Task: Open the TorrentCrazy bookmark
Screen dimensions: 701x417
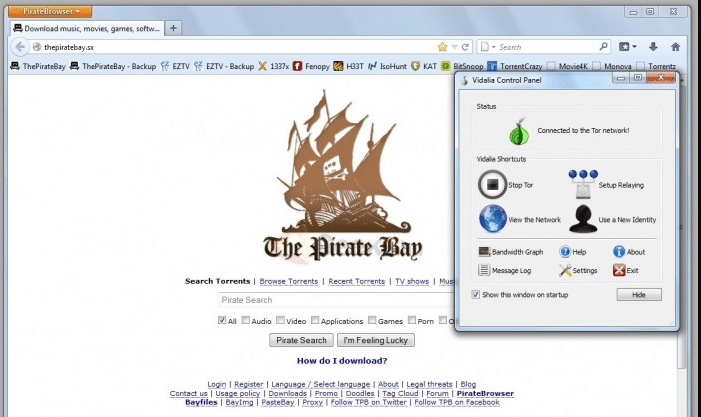Action: click(x=515, y=66)
